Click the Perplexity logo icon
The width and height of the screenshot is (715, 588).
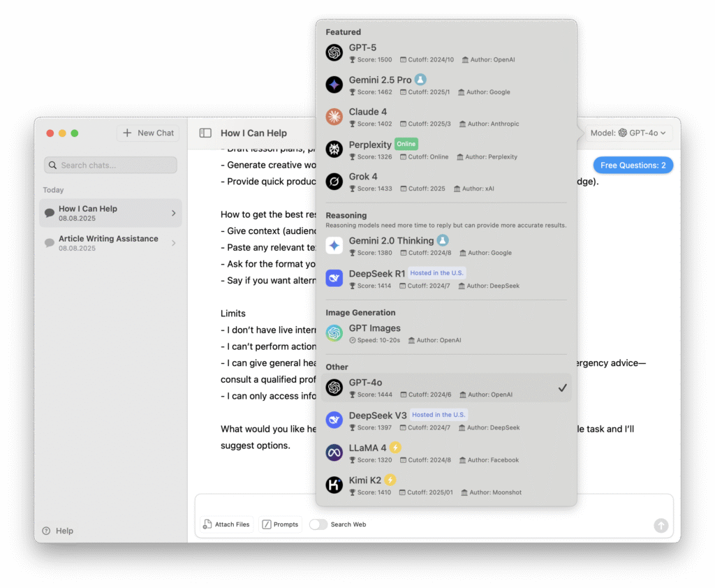(334, 149)
